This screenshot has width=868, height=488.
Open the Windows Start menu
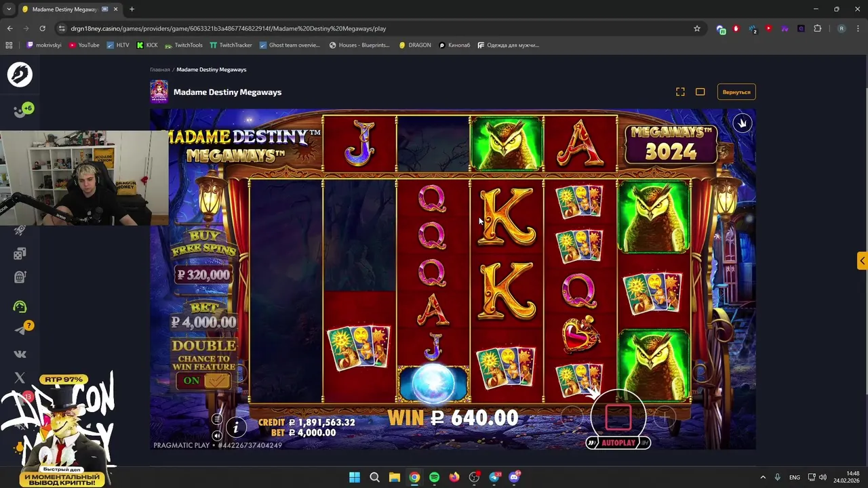[x=354, y=477]
